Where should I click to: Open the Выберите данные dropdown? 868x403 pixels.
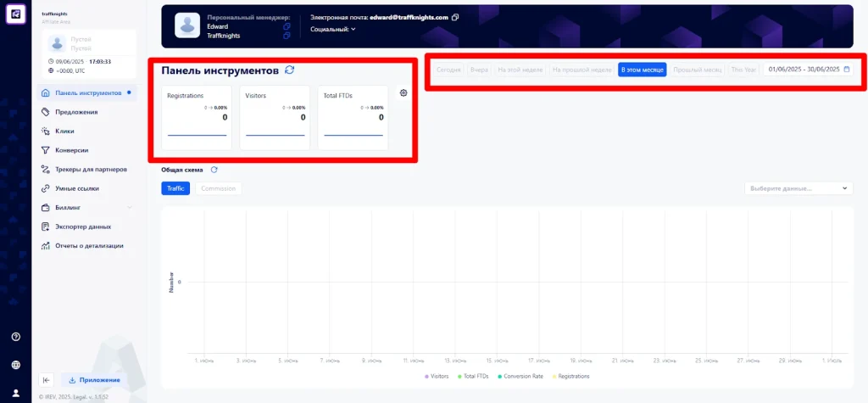tap(798, 188)
